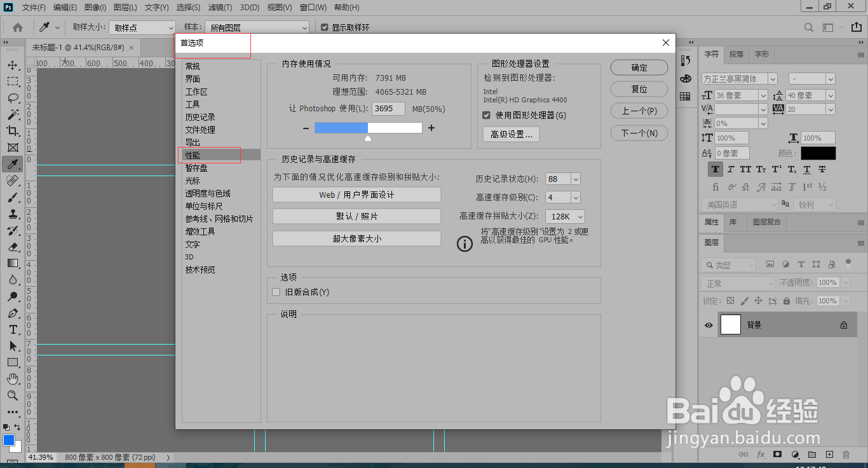Select the Lasso tool
Image resolution: width=868 pixels, height=468 pixels.
[13, 98]
